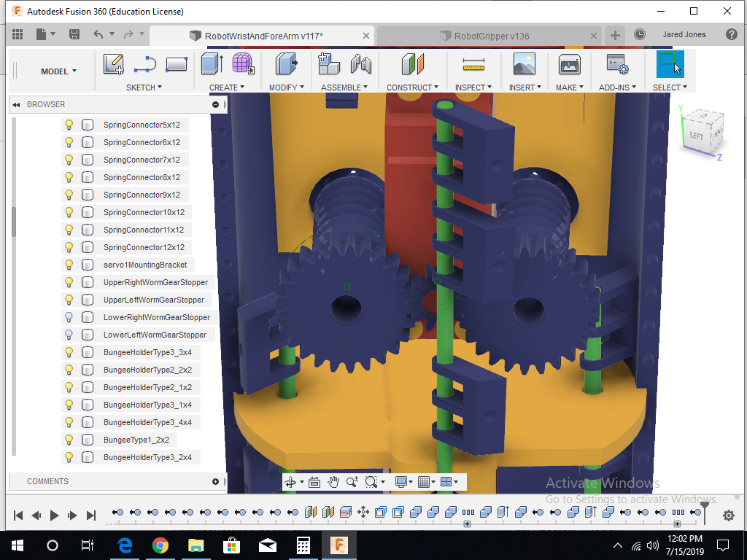Image resolution: width=747 pixels, height=560 pixels.
Task: Jump to timeline beginning
Action: click(x=18, y=516)
